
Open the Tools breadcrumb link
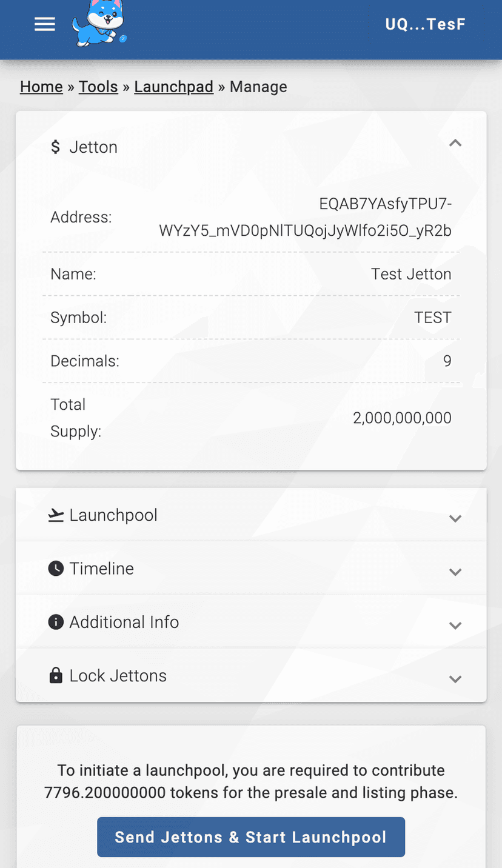98,87
